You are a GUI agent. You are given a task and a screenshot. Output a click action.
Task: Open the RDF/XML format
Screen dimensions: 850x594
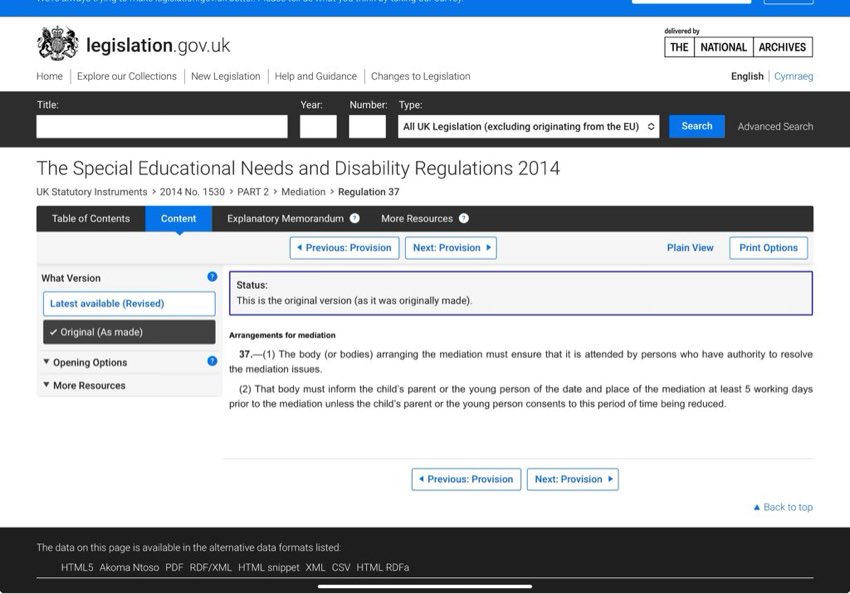pos(210,567)
